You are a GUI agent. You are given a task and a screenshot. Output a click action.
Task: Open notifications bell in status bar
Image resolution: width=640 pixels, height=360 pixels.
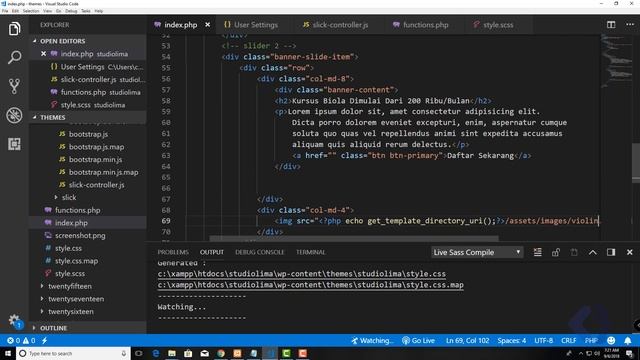[628, 340]
